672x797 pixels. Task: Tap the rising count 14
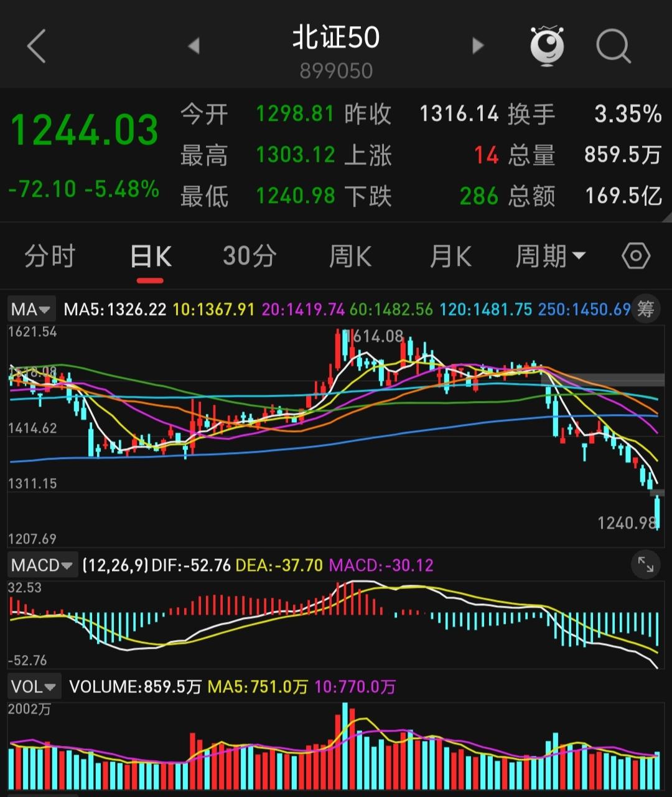click(x=487, y=155)
